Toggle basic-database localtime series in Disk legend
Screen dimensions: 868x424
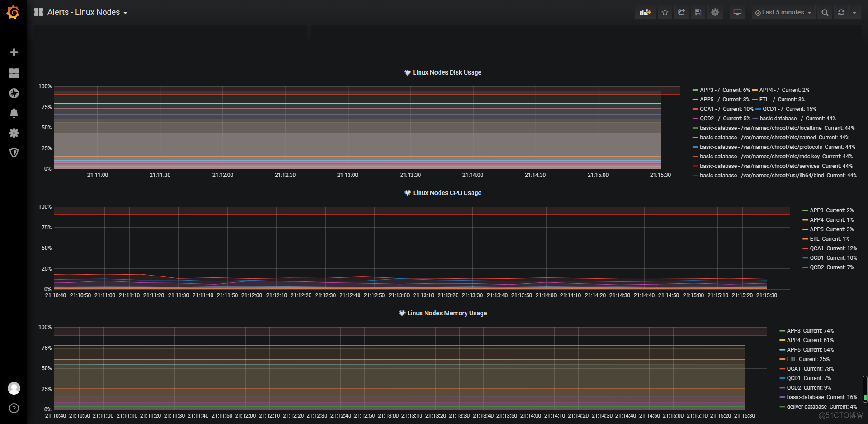coord(761,128)
